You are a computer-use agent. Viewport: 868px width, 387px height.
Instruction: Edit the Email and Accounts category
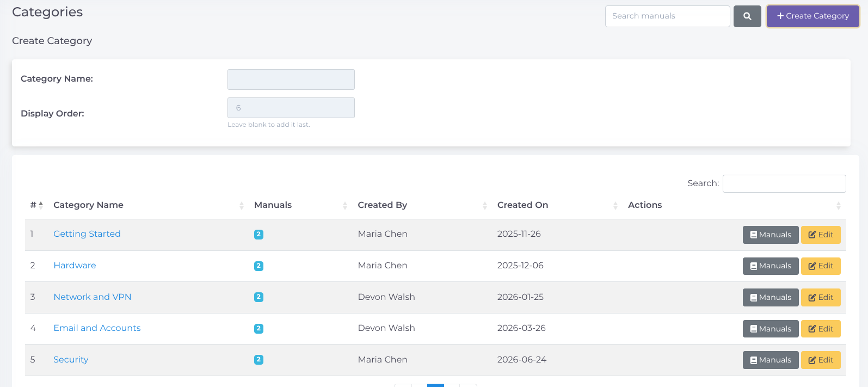tap(821, 329)
